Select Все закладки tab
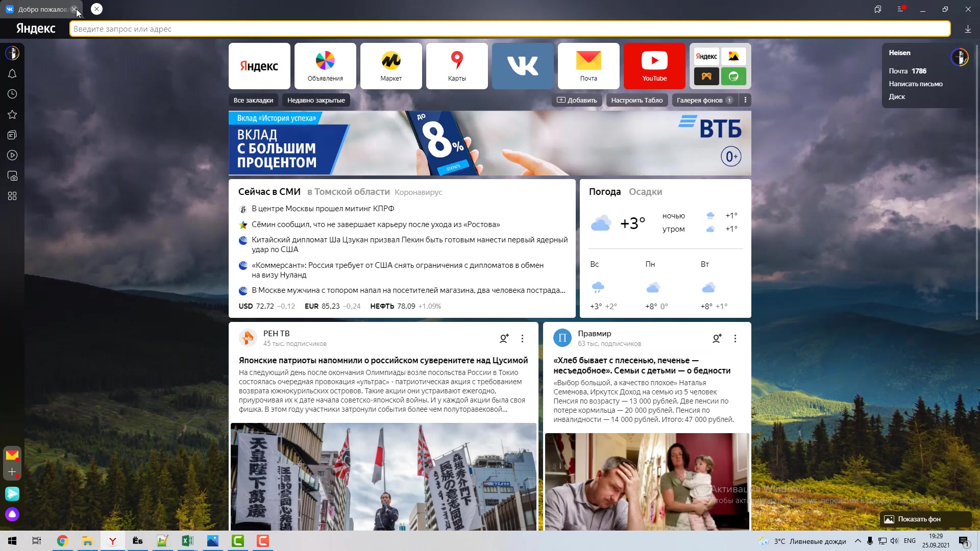Screen dimensions: 980x551 click(253, 99)
